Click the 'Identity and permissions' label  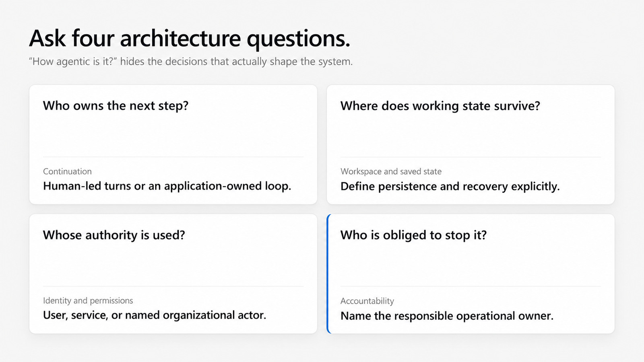tap(88, 300)
